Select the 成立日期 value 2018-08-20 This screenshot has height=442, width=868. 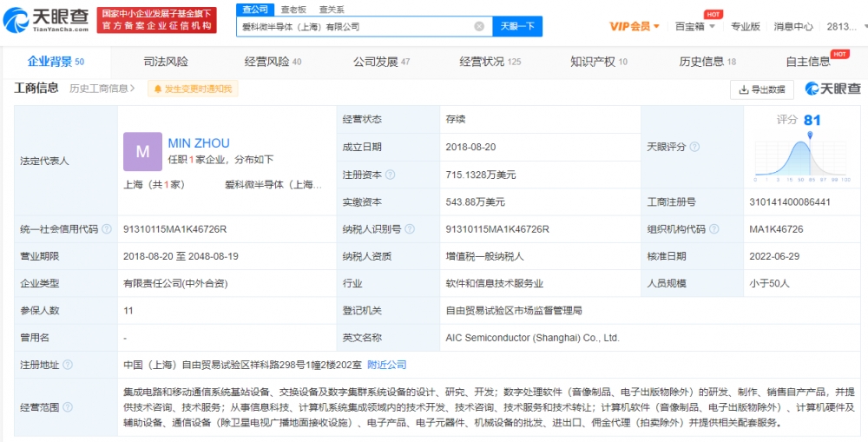(470, 148)
